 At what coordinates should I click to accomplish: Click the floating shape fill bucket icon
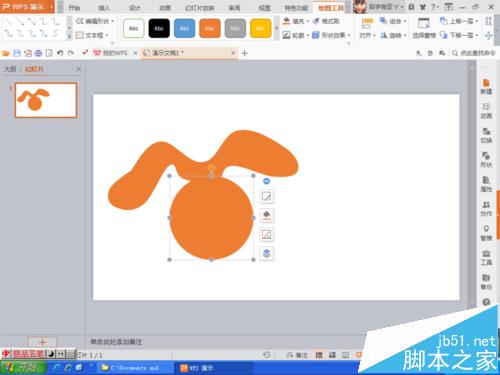(x=267, y=215)
